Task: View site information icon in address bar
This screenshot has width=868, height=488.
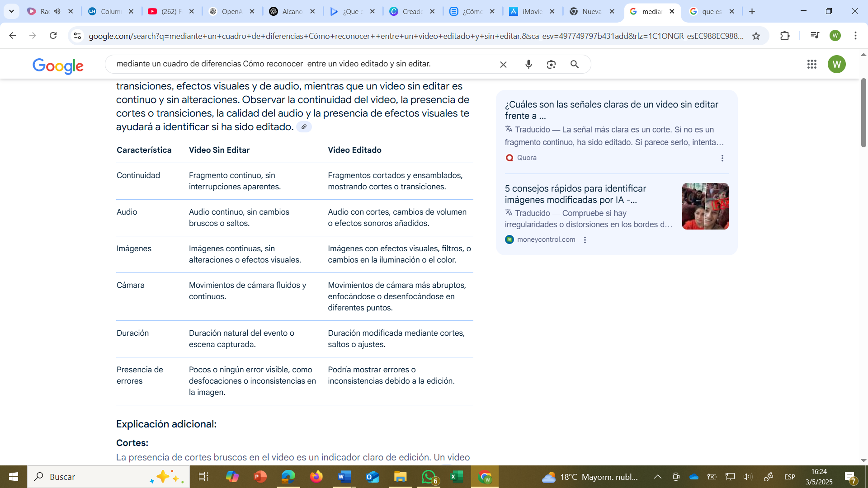Action: tap(77, 36)
